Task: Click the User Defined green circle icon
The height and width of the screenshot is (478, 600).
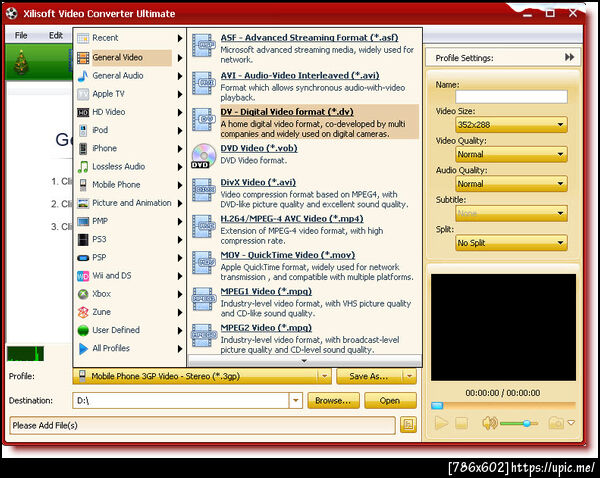Action: click(83, 330)
